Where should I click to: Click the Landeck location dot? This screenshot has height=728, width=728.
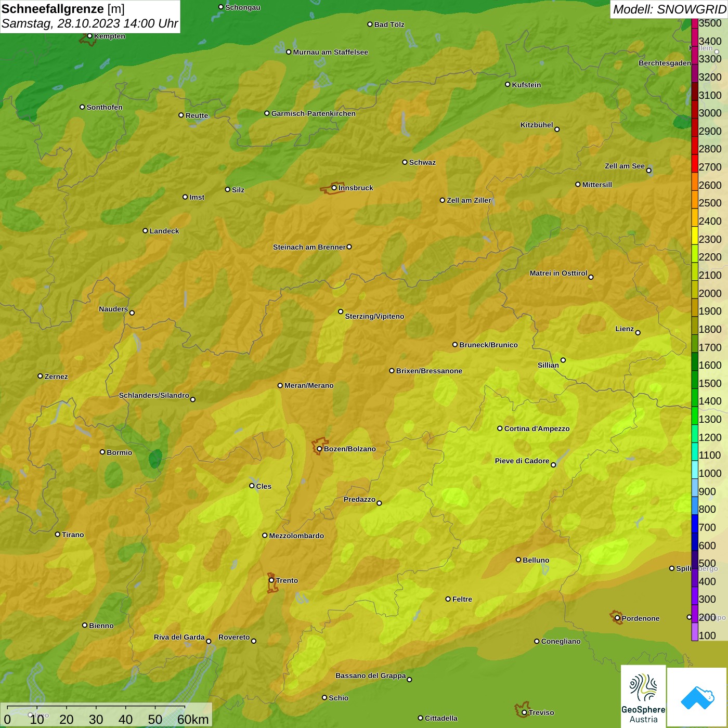145,230
